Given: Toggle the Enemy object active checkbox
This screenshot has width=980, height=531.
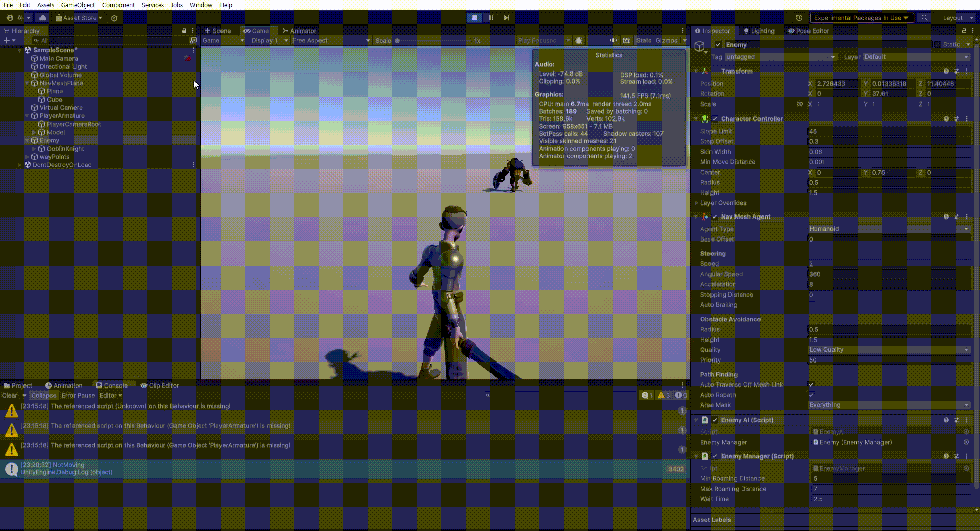Looking at the screenshot, I should [x=718, y=45].
